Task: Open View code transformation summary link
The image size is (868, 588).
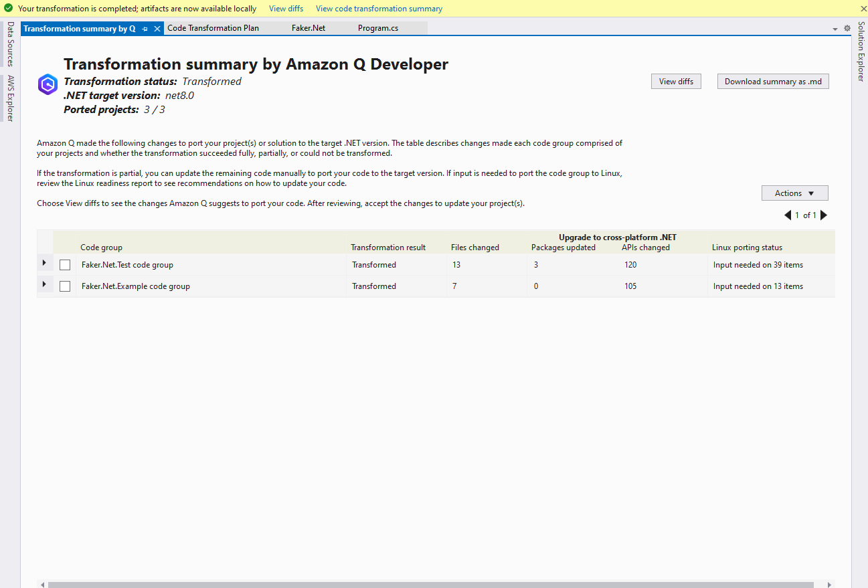Action: [x=379, y=9]
